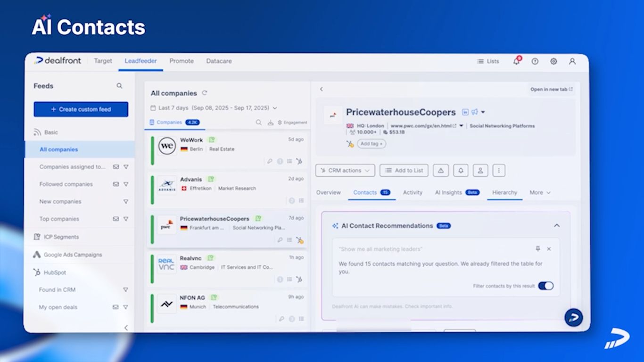Go back using the detail panel arrow
Screen dimensions: 644x362
tap(322, 89)
